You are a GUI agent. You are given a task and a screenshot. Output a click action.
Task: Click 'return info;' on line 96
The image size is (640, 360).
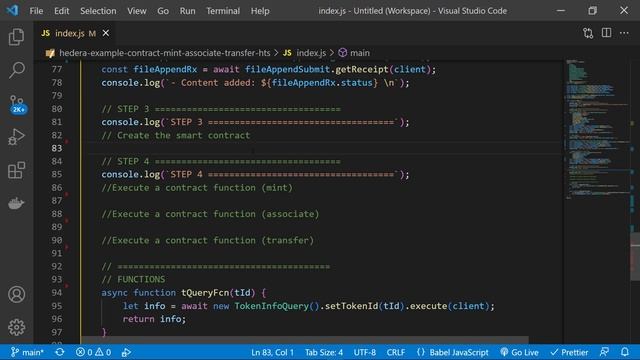(x=154, y=319)
